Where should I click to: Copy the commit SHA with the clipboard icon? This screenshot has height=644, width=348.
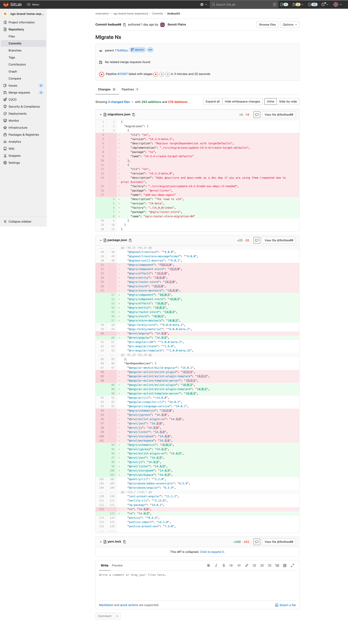pyautogui.click(x=124, y=25)
